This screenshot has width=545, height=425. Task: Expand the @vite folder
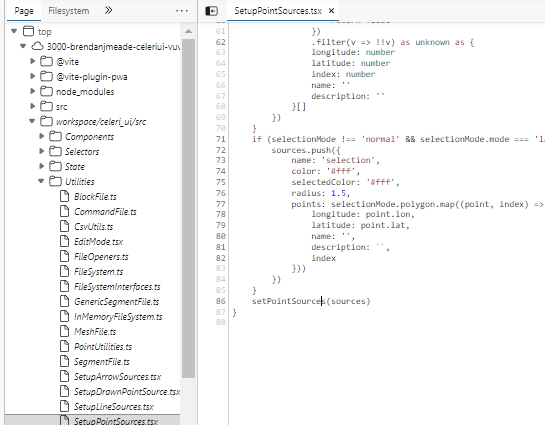click(x=33, y=61)
